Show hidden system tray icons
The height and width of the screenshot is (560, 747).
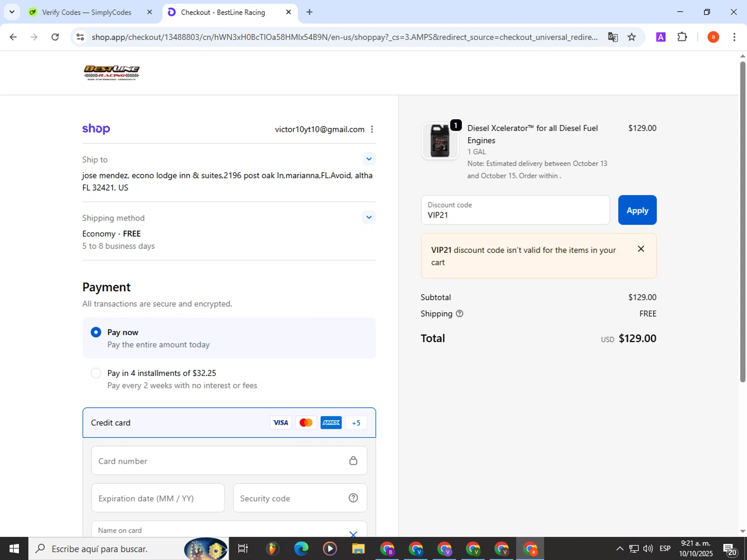pos(620,549)
